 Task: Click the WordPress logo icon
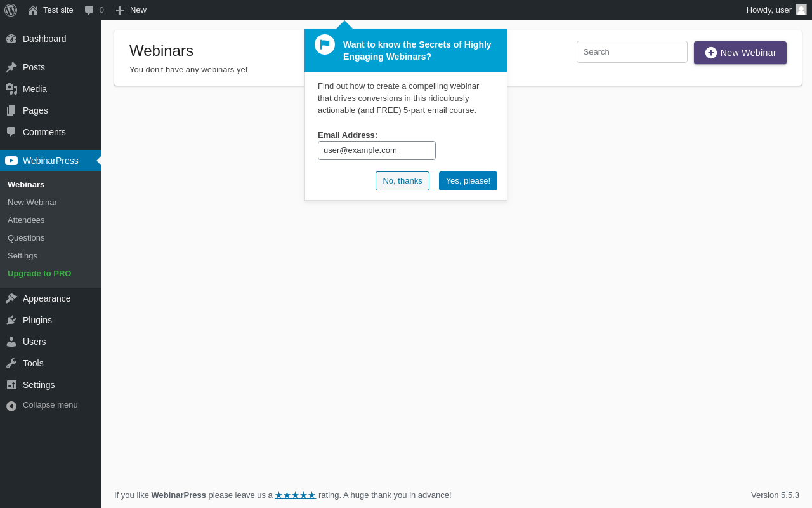(x=11, y=10)
